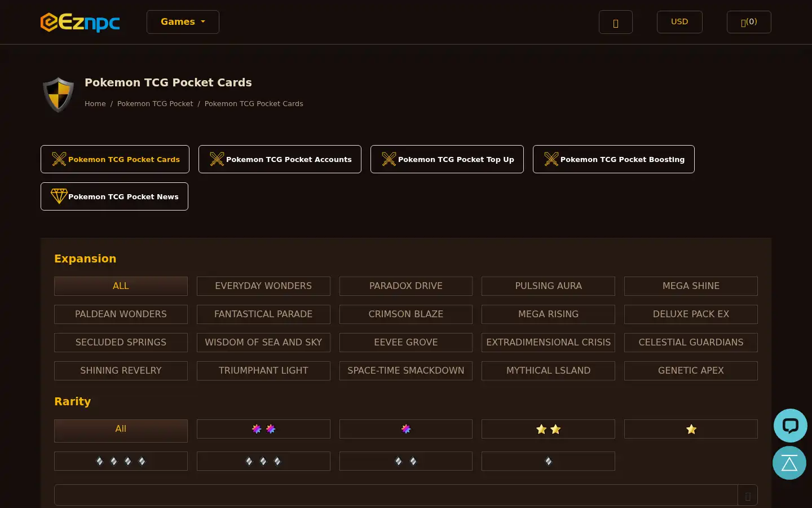The width and height of the screenshot is (812, 508).
Task: Click the card search input field
Action: click(x=396, y=495)
